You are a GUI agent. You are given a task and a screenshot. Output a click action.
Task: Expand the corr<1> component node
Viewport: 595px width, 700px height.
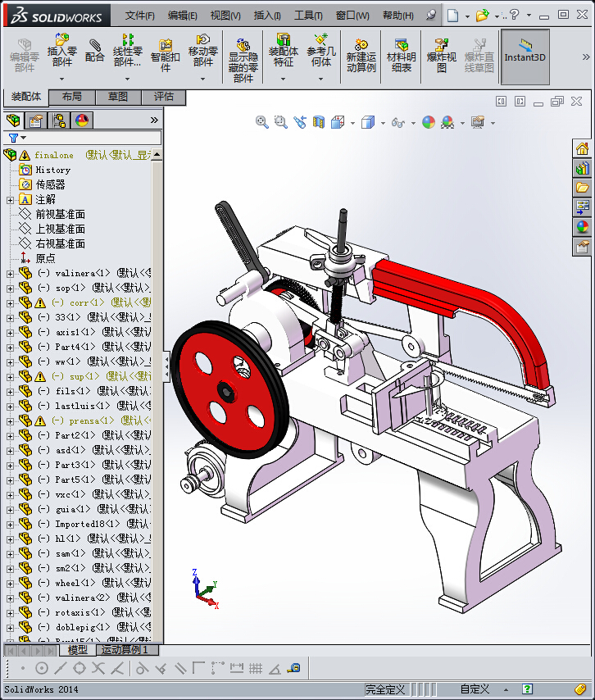11,303
